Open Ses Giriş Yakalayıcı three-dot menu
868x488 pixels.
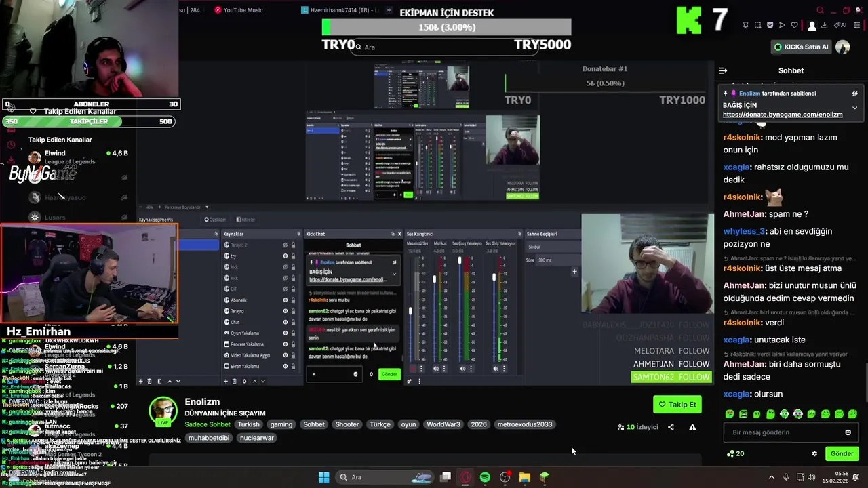(503, 369)
